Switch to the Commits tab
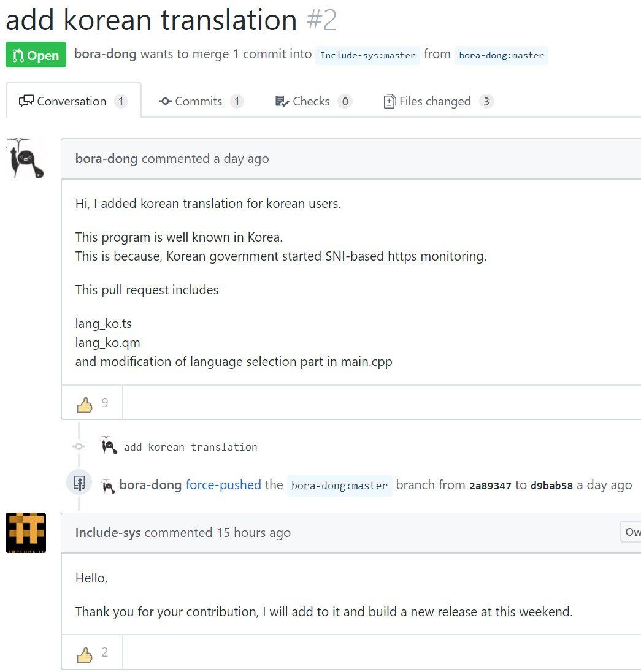This screenshot has height=672, width=641. pos(199,101)
